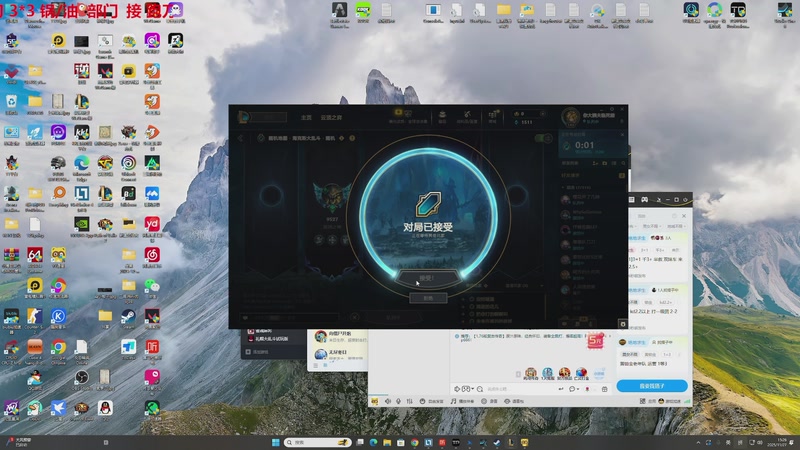The image size is (800, 450).
Task: Click the back arrow in League lobby
Action: click(241, 138)
